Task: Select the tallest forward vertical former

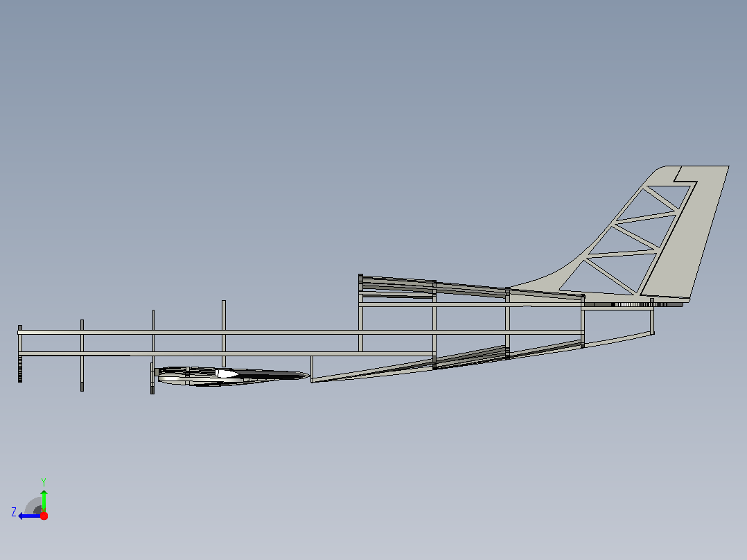Action: [x=223, y=333]
